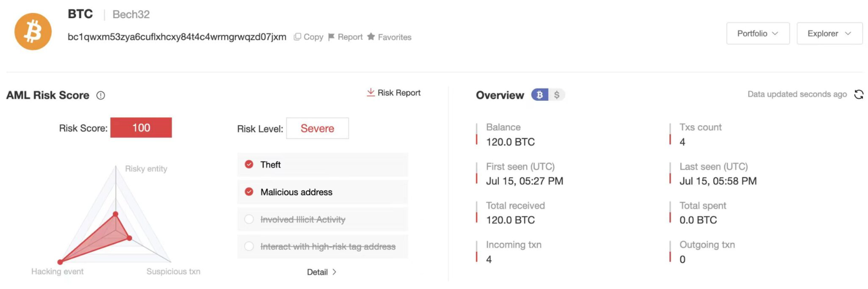Switch overview to dollar denomination
Screen dimensions: 868x289
(557, 95)
